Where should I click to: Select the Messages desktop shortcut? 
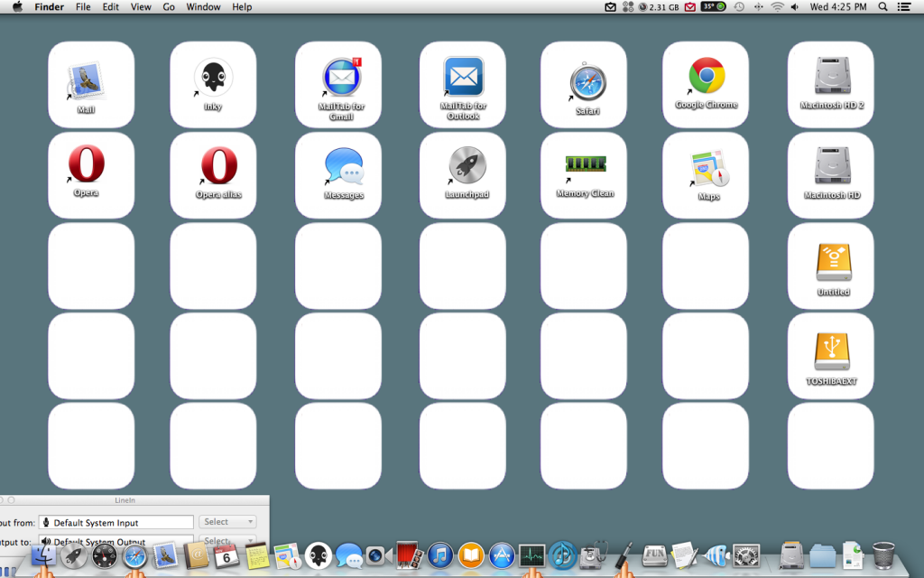(344, 166)
